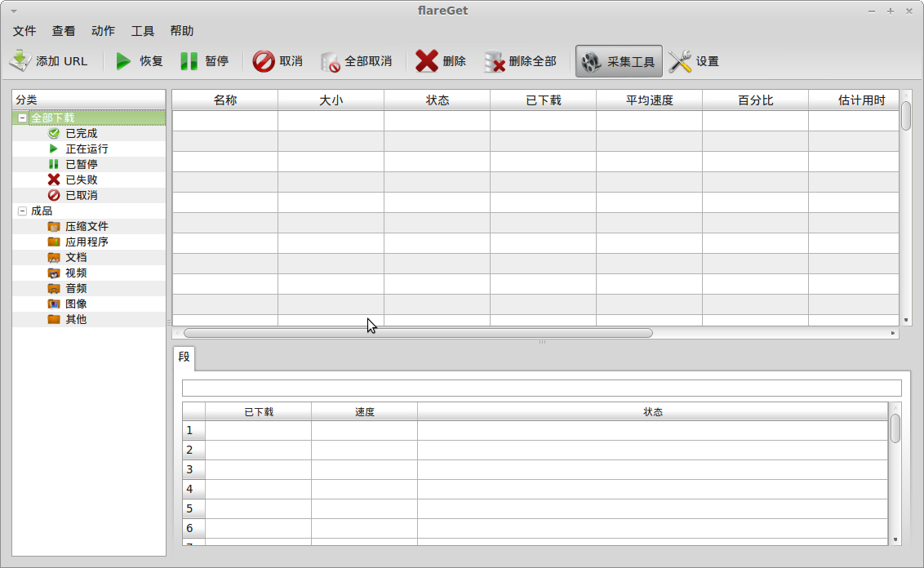Select the 音频 folder icon

click(54, 288)
